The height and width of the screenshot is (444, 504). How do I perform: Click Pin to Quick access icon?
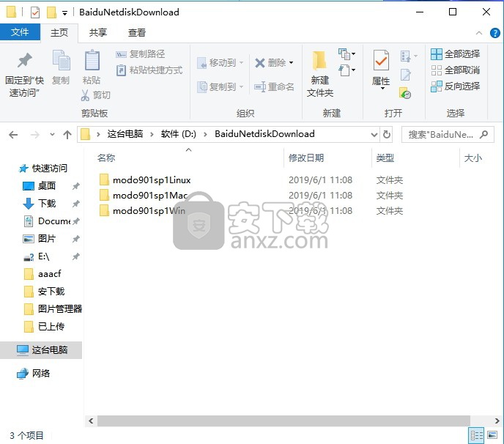(x=24, y=60)
